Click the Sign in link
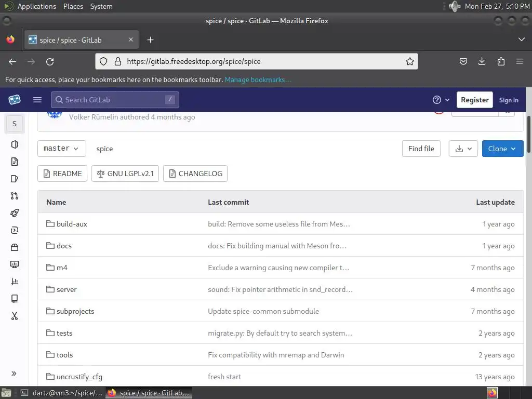This screenshot has height=399, width=532. (508, 100)
